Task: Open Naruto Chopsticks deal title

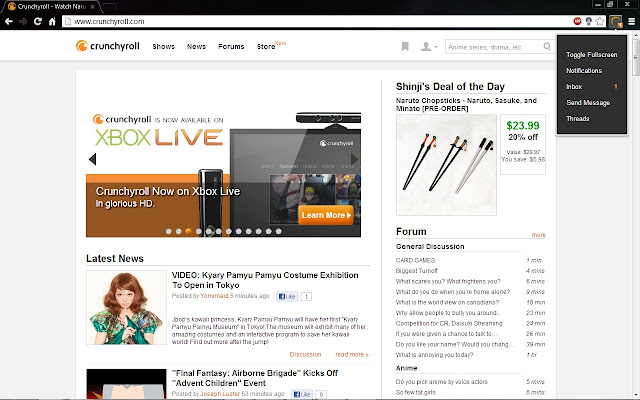Action: (x=466, y=104)
